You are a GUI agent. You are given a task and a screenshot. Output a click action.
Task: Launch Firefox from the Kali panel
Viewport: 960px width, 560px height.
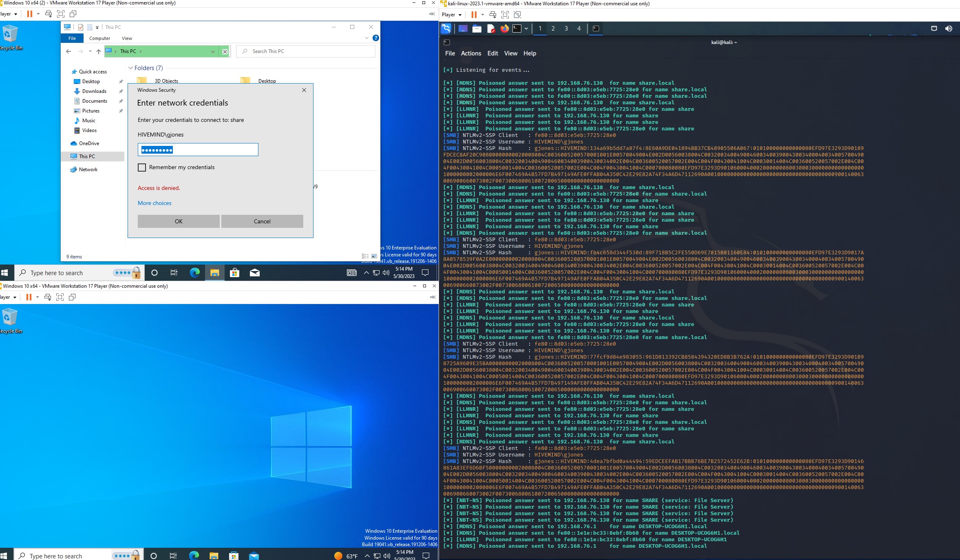click(x=505, y=29)
